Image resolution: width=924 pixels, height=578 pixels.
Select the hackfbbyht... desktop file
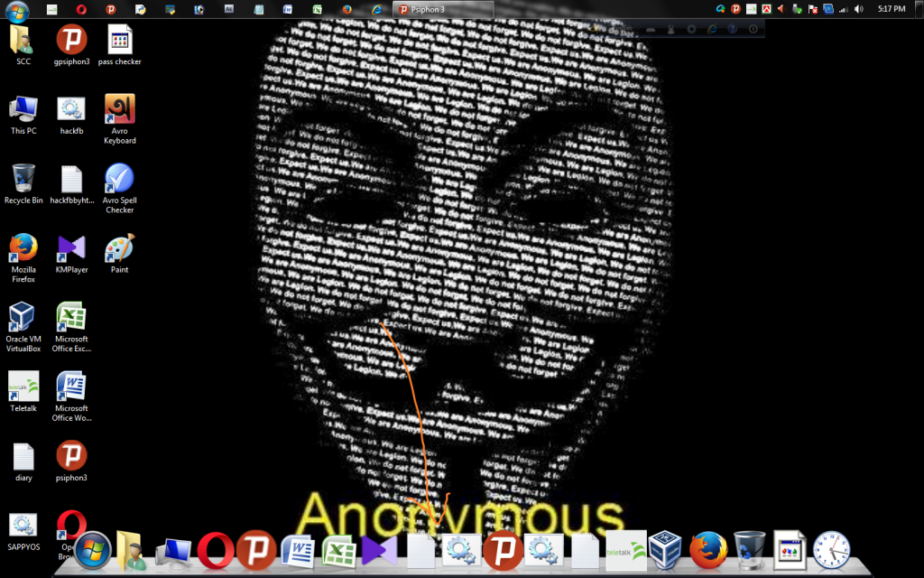pyautogui.click(x=71, y=184)
